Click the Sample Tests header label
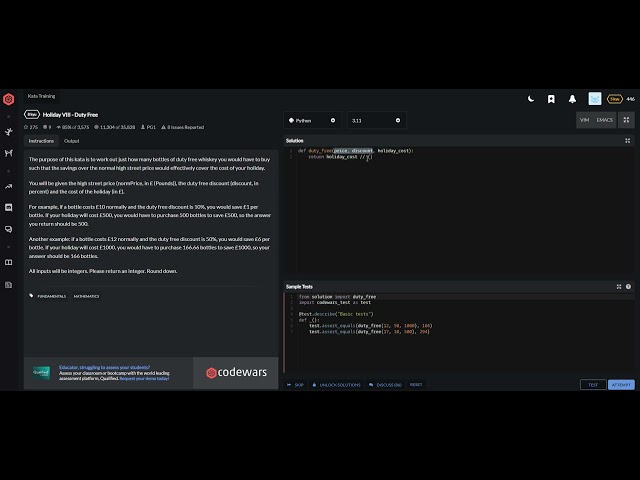This screenshot has height=480, width=640. [299, 287]
